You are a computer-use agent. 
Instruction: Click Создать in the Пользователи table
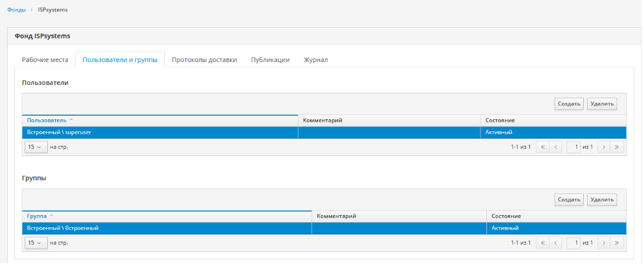(569, 104)
